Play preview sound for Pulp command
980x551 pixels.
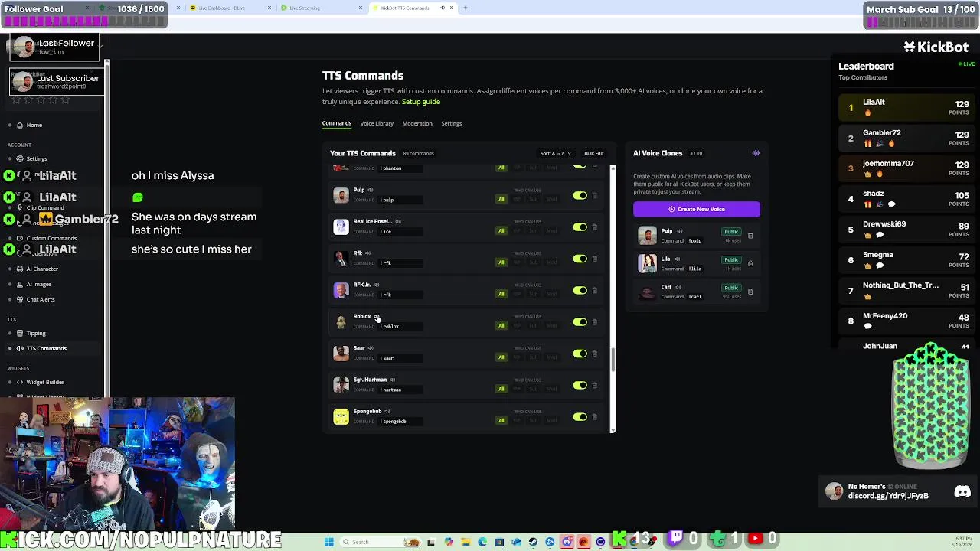[x=370, y=190]
